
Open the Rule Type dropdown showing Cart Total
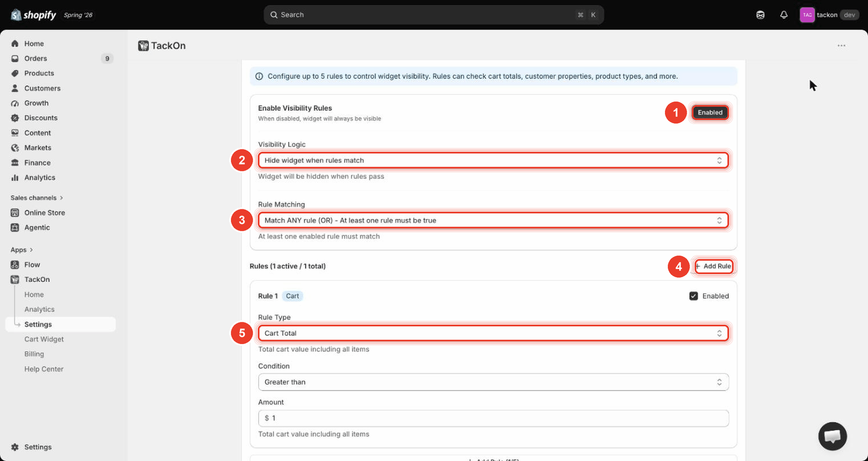point(493,333)
